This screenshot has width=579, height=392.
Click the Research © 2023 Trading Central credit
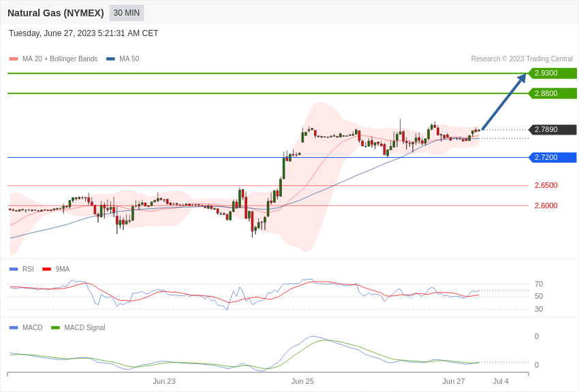coord(522,59)
